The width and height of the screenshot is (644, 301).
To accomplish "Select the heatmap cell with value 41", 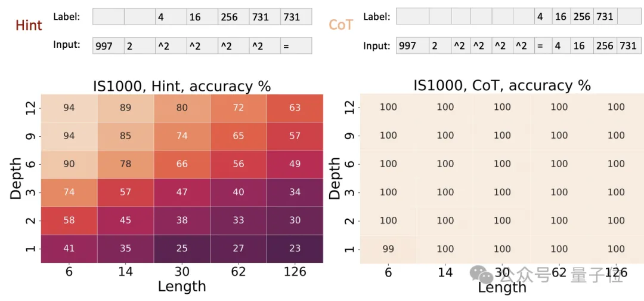I will [69, 248].
